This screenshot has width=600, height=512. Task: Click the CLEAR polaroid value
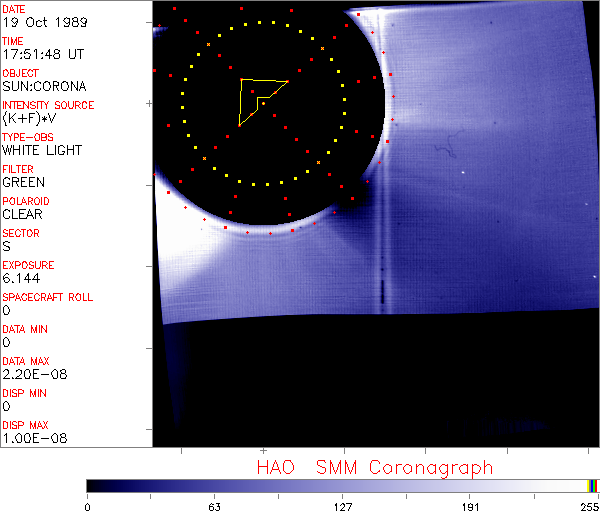[22, 214]
